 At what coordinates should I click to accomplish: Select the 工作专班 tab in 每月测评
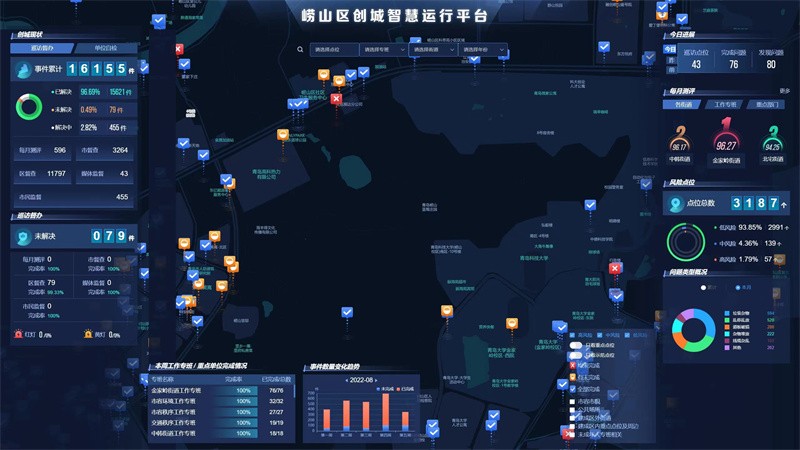pyautogui.click(x=724, y=104)
